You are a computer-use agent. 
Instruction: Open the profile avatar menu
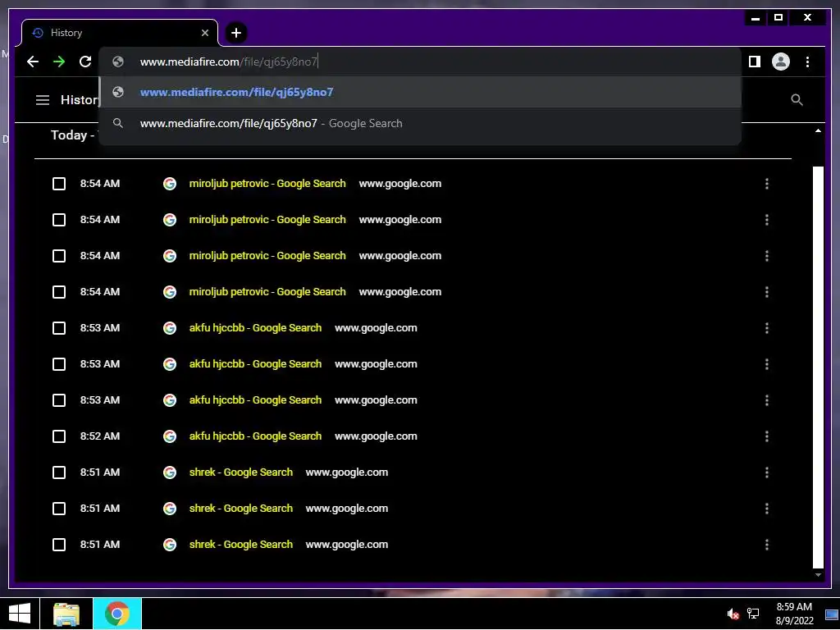coord(781,62)
